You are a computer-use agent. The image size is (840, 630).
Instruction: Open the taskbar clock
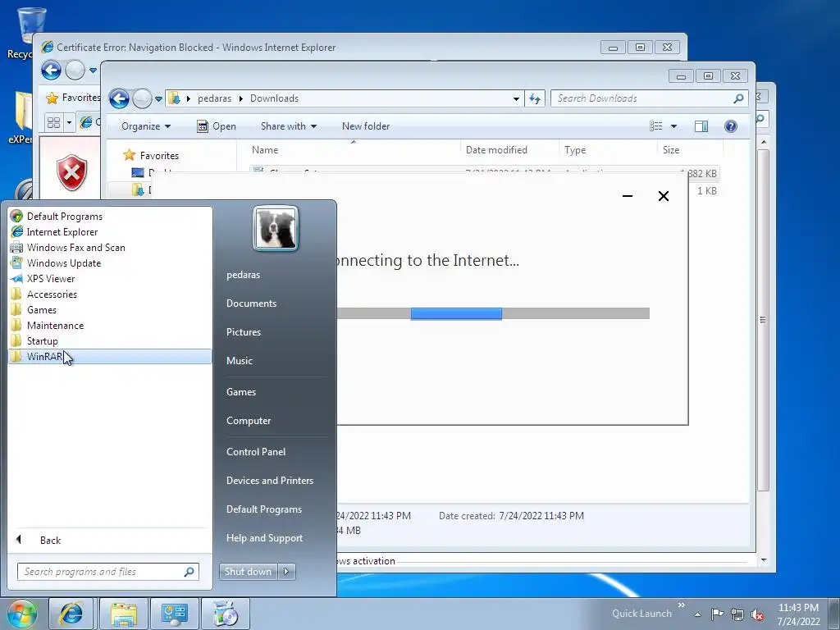(x=798, y=614)
